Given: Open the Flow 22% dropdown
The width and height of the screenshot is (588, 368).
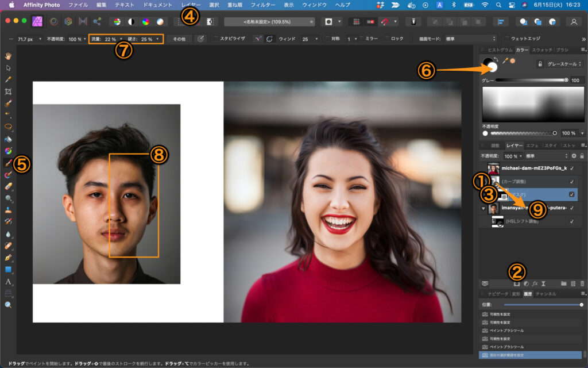Looking at the screenshot, I should (121, 39).
